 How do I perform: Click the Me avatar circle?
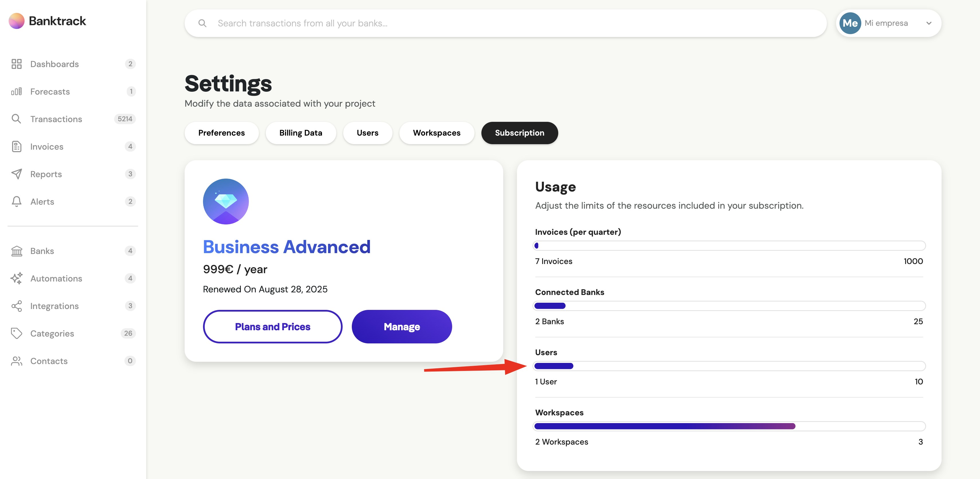850,23
